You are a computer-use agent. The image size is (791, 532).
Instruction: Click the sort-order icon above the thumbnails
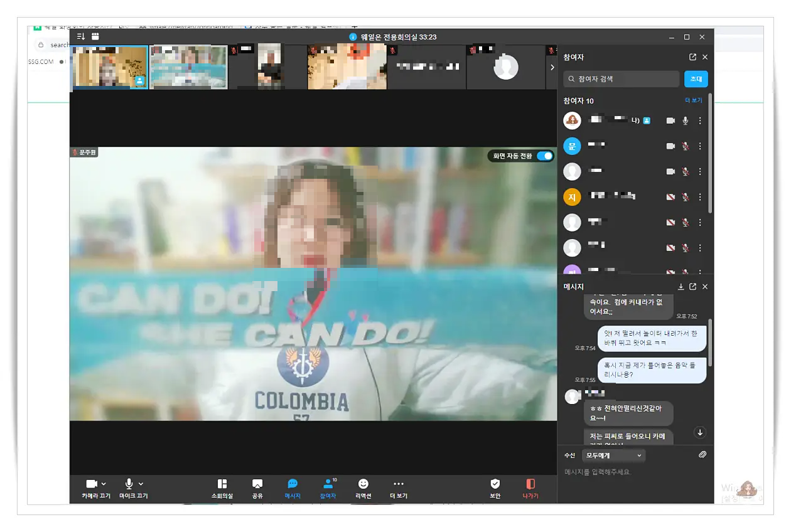[x=80, y=37]
